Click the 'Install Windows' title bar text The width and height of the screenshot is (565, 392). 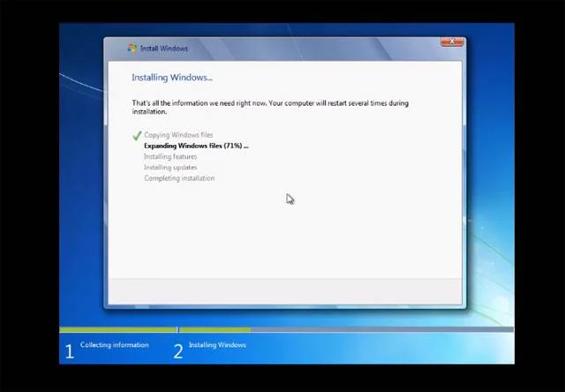coord(164,49)
